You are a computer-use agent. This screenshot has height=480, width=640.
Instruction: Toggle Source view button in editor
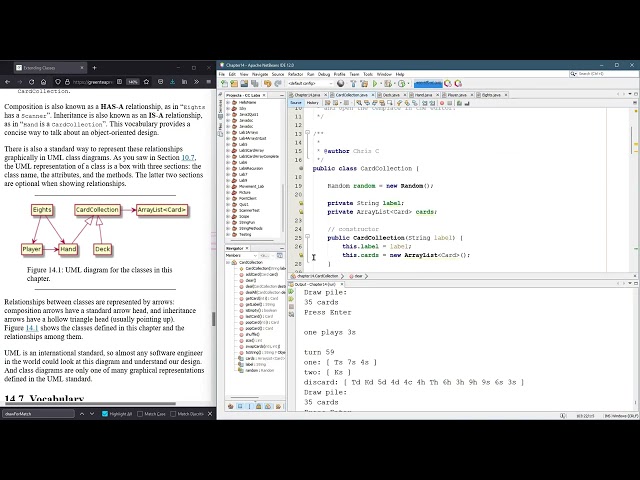pos(296,103)
